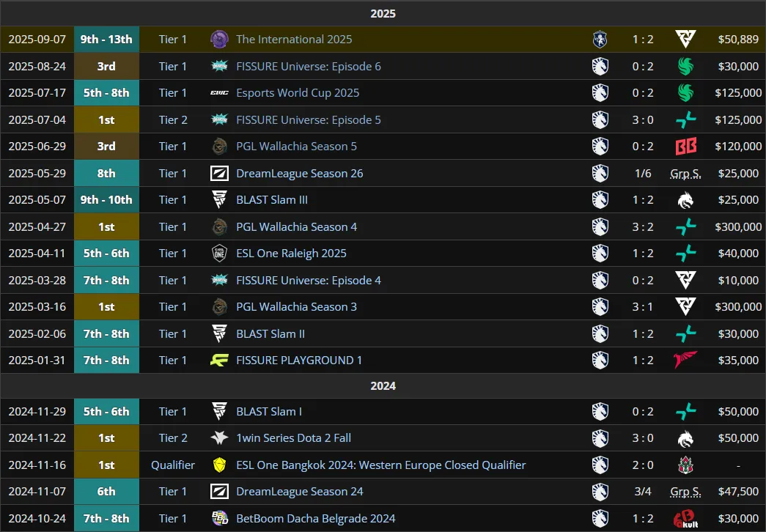This screenshot has height=532, width=766.
Task: Select the DreamLeague Season 24 logo icon
Action: pyautogui.click(x=219, y=492)
